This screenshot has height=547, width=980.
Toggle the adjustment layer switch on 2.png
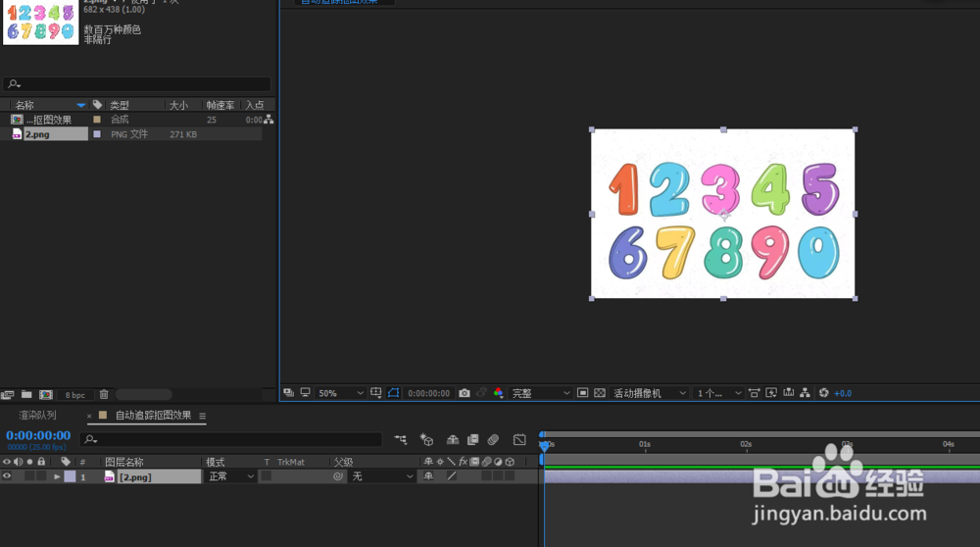point(498,476)
